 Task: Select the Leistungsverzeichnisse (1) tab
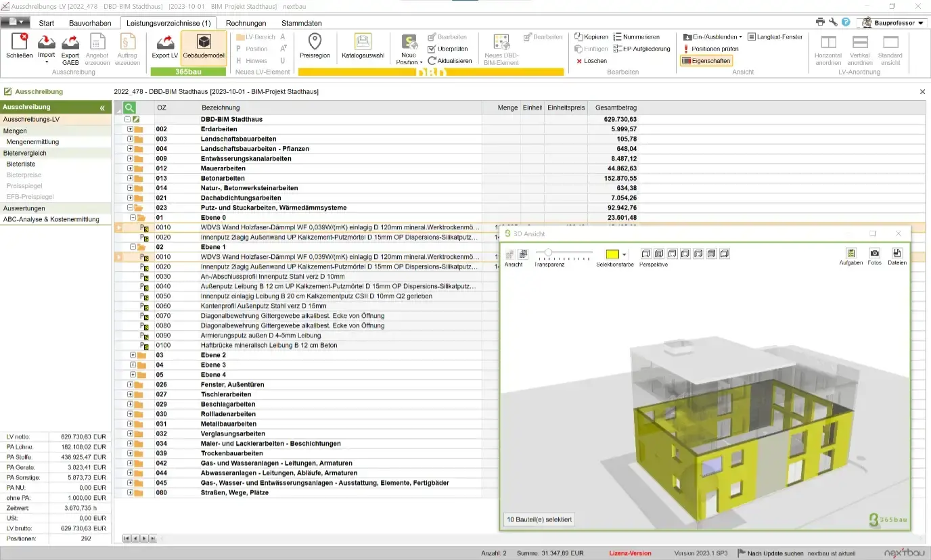pyautogui.click(x=169, y=23)
